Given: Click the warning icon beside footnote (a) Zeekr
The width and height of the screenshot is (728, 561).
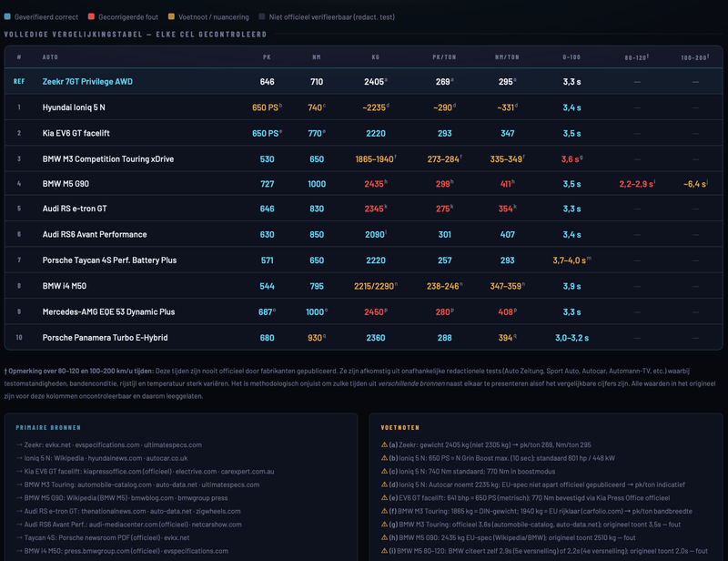Looking at the screenshot, I should [384, 444].
